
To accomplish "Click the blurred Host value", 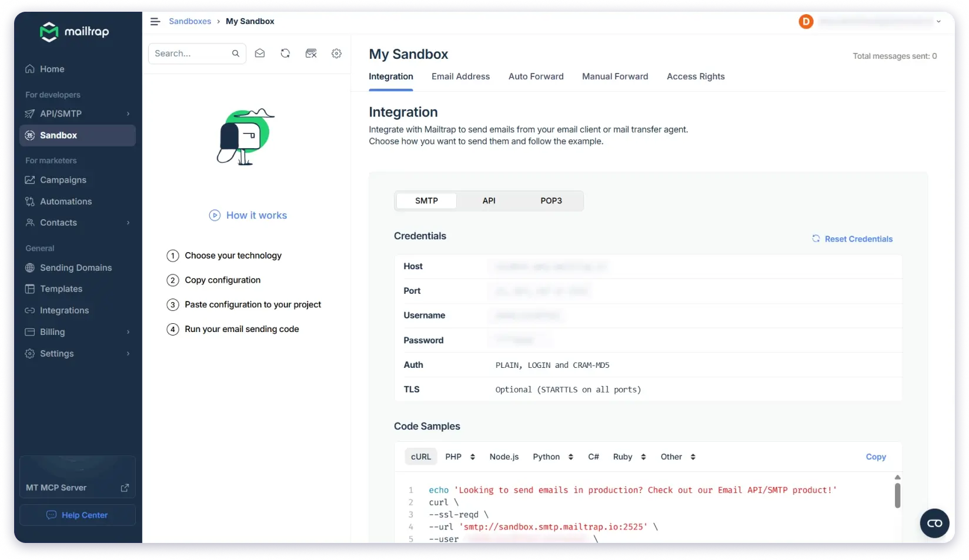I will click(549, 267).
